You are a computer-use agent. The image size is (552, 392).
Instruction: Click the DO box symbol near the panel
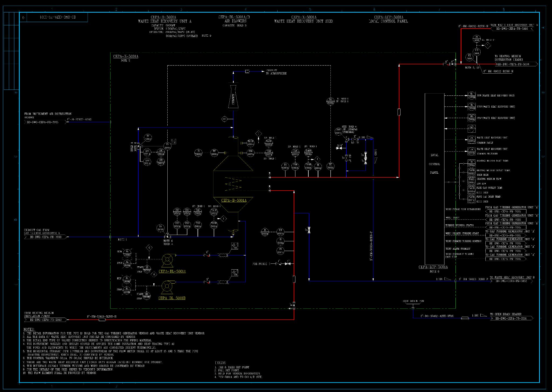point(472,129)
